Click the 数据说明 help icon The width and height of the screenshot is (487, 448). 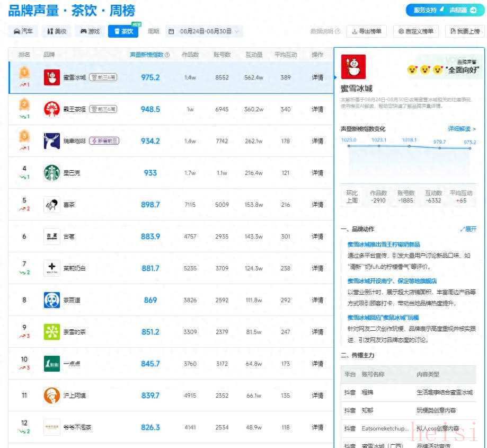point(338,31)
